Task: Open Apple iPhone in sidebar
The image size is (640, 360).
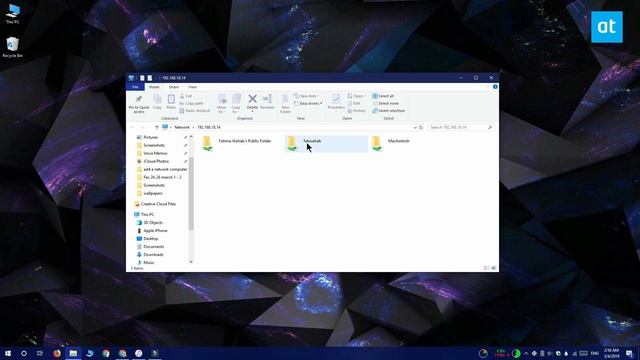Action: click(x=155, y=231)
